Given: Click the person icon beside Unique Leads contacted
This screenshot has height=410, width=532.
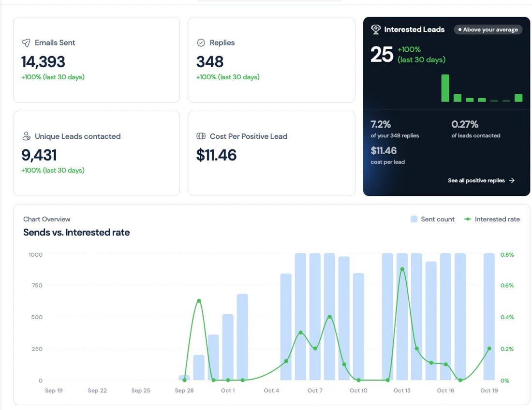Looking at the screenshot, I should pos(26,136).
